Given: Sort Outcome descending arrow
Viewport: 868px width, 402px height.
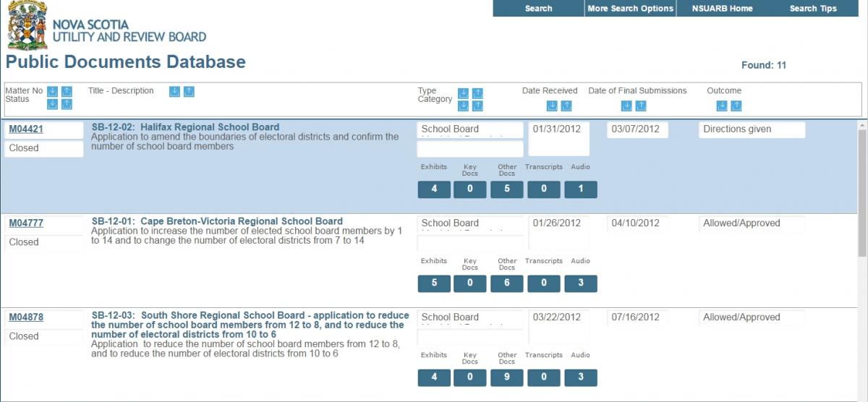Looking at the screenshot, I should 722,106.
